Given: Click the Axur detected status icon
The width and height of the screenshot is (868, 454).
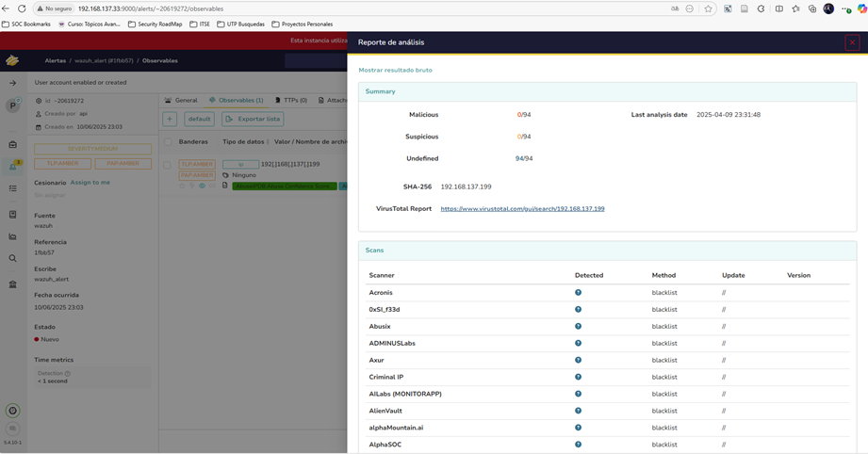Looking at the screenshot, I should [x=578, y=360].
